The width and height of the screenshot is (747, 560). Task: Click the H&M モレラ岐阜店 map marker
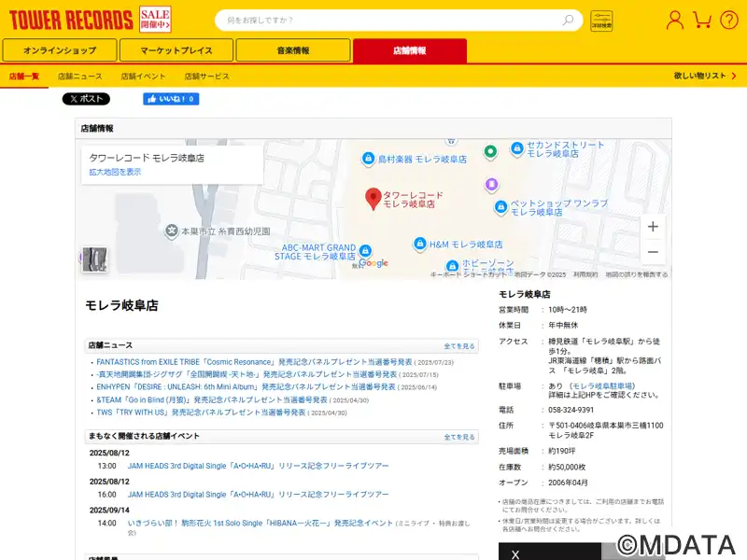tap(419, 244)
